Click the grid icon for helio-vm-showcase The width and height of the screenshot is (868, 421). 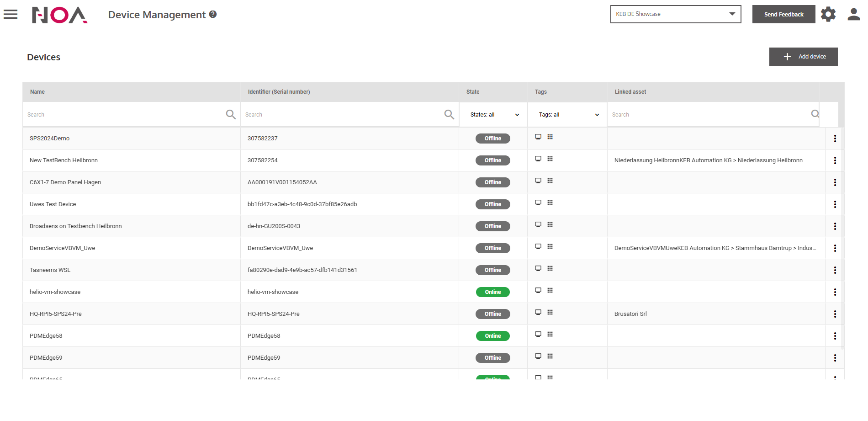pyautogui.click(x=550, y=291)
